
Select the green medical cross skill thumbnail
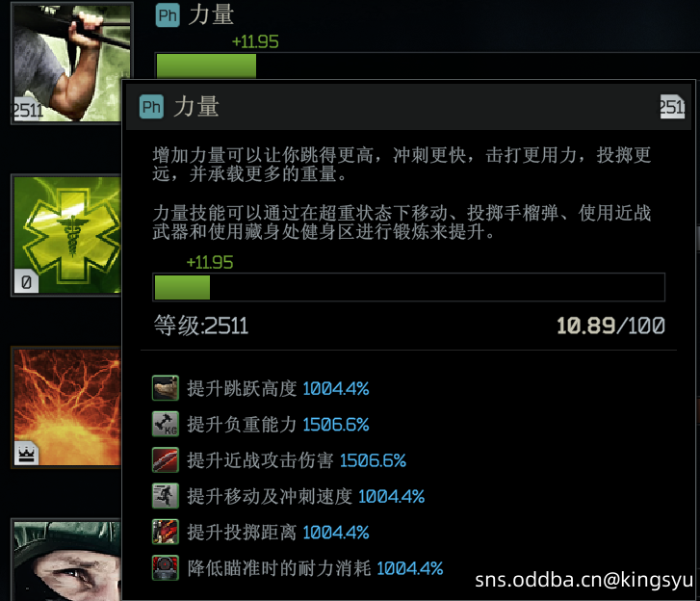click(x=66, y=235)
